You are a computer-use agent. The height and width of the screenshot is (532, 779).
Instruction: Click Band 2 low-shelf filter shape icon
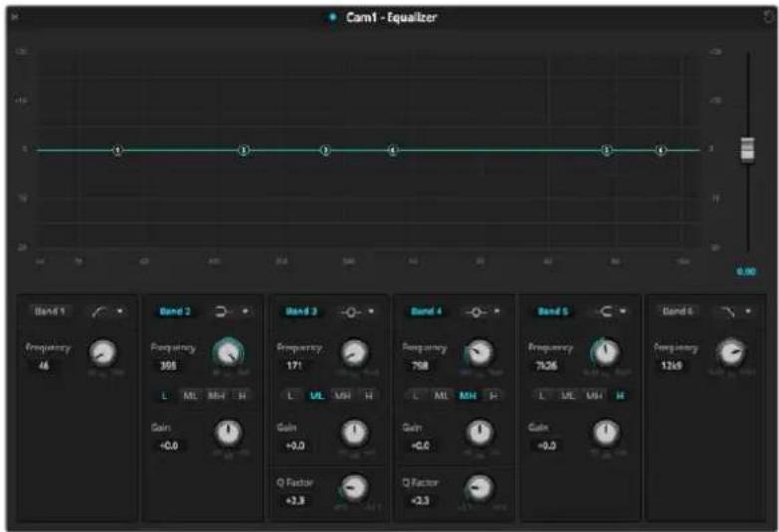coord(222,312)
